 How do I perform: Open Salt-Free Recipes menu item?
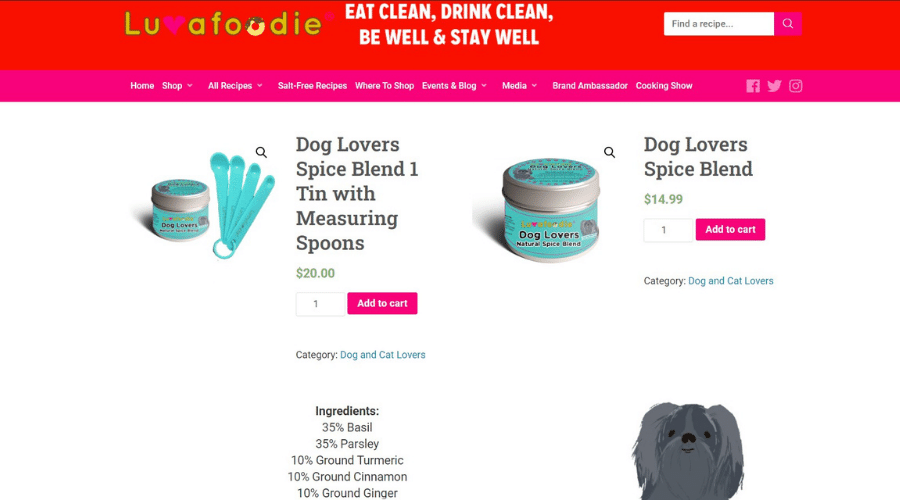(x=312, y=86)
